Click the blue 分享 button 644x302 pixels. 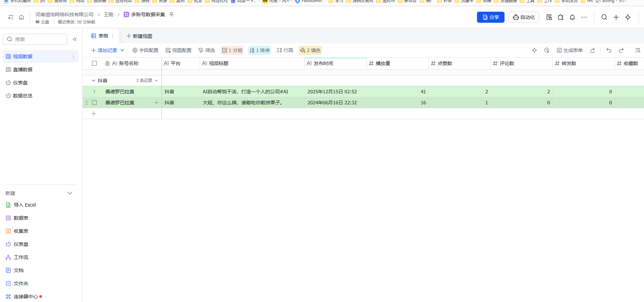[x=490, y=17]
